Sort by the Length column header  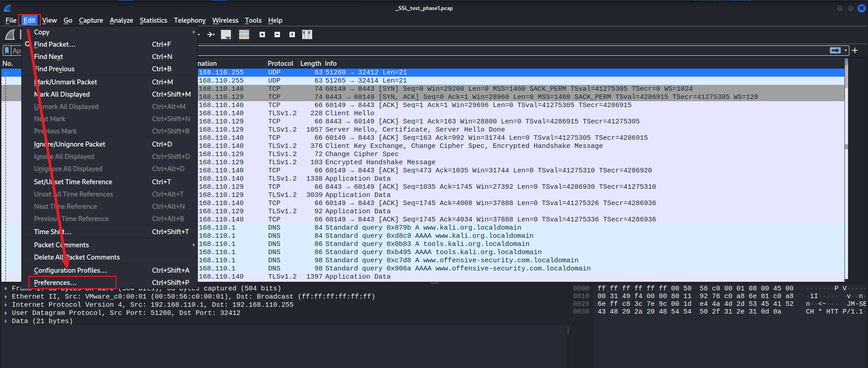310,64
